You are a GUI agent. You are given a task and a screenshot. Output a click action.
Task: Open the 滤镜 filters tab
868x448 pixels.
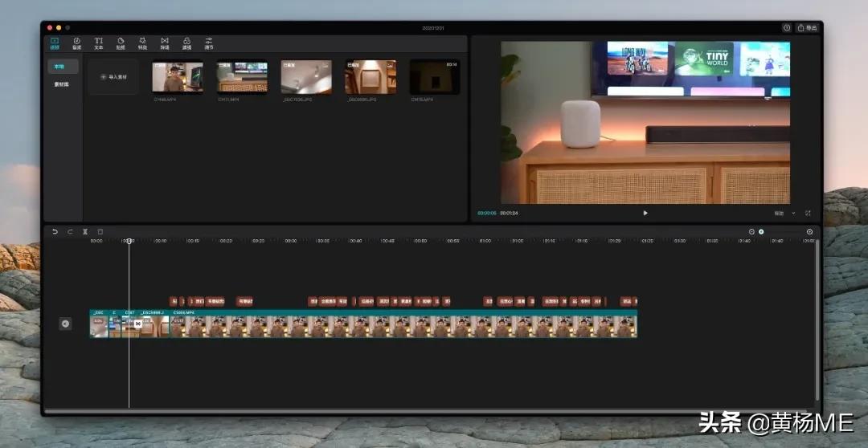[x=186, y=43]
